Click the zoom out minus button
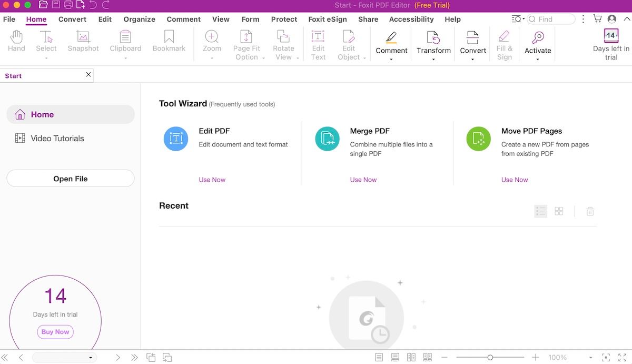632x364 pixels. pos(445,358)
